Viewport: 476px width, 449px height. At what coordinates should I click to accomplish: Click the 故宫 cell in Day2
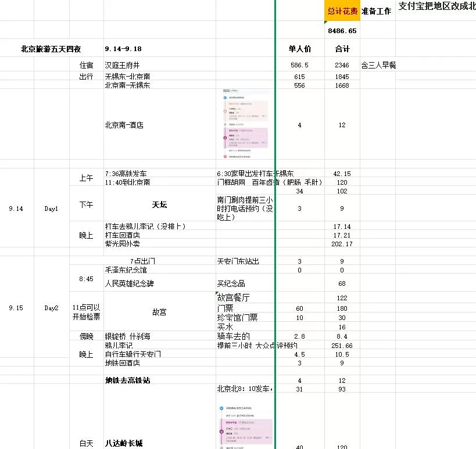click(159, 312)
